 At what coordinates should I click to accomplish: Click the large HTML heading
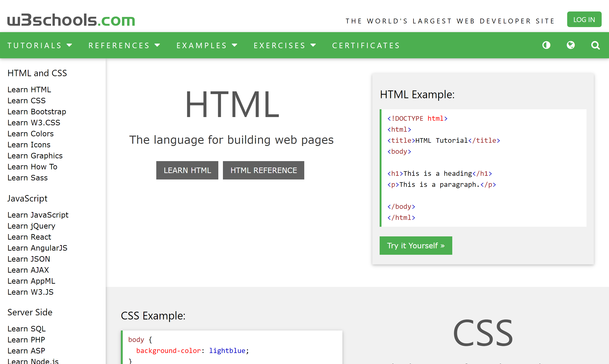[x=232, y=104]
